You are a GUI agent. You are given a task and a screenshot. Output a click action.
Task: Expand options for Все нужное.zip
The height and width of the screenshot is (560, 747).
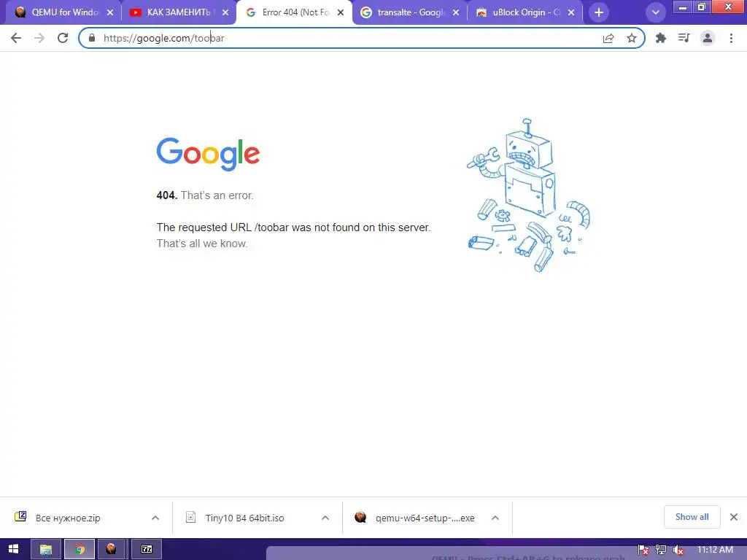(155, 518)
